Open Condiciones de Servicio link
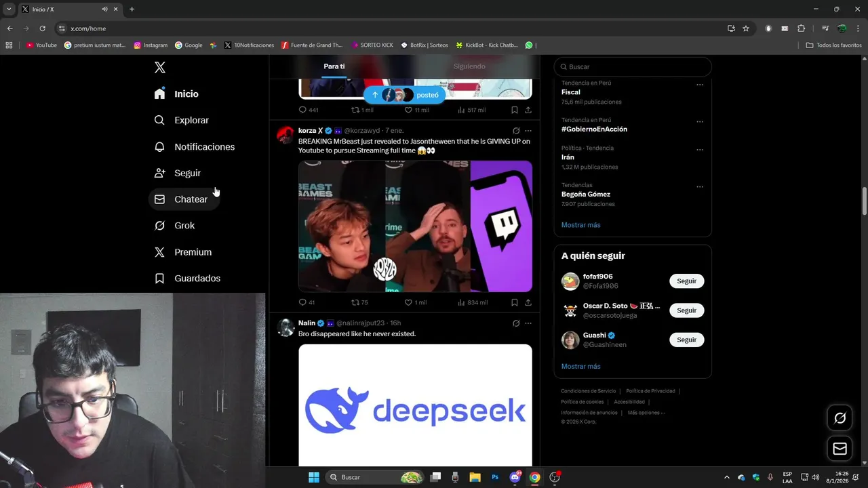The height and width of the screenshot is (488, 868). pyautogui.click(x=588, y=391)
